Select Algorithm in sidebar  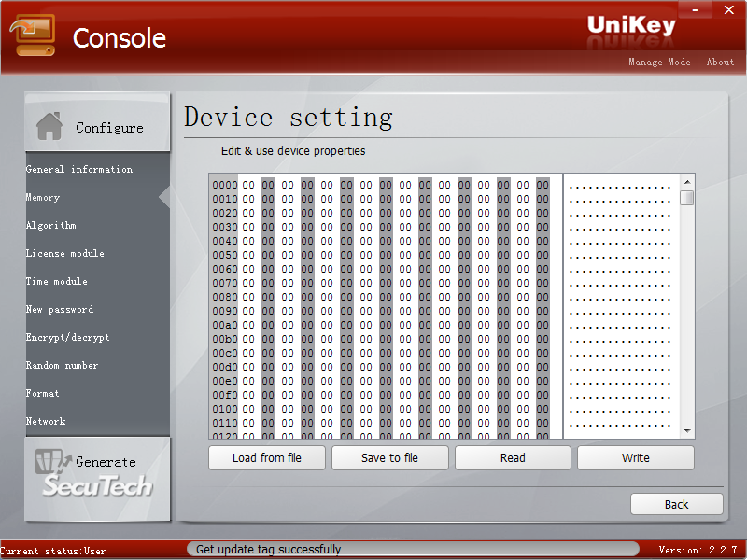(x=50, y=225)
